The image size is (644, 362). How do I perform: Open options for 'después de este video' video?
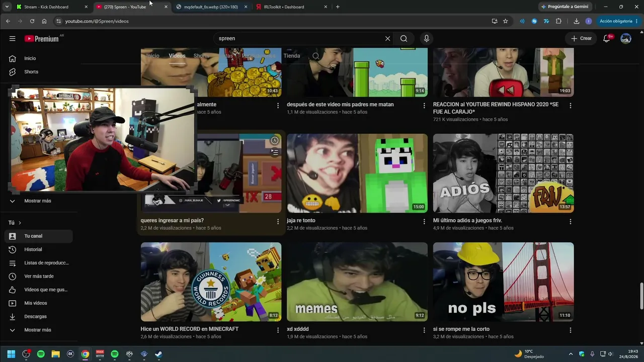click(424, 106)
